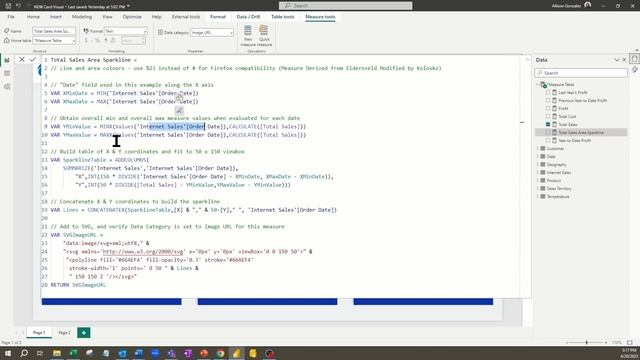This screenshot has width=640, height=360.
Task: Click the zoom slider in the status bar
Action: (x=586, y=343)
